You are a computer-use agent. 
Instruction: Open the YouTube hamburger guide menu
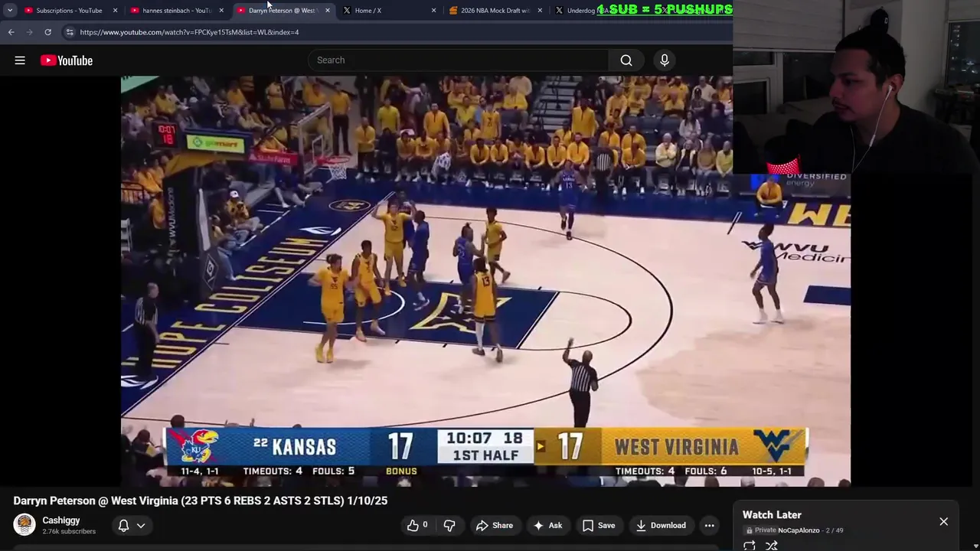coord(20,60)
